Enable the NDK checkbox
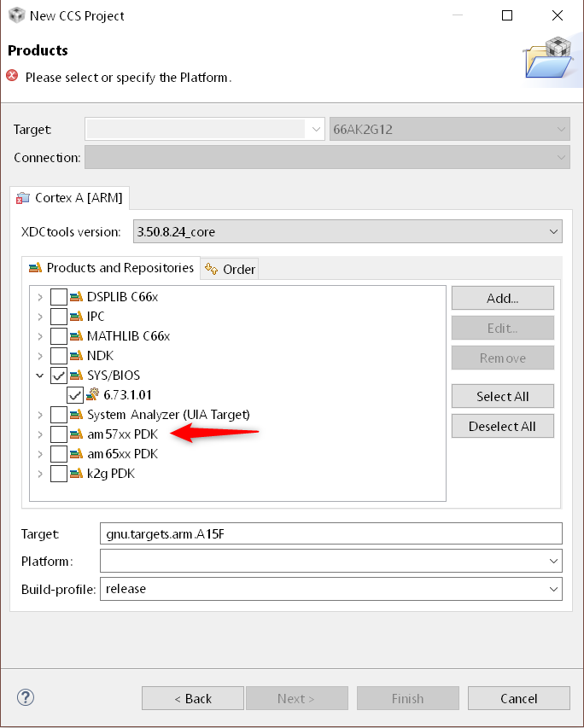Screen dimensions: 584x728 (x=59, y=356)
